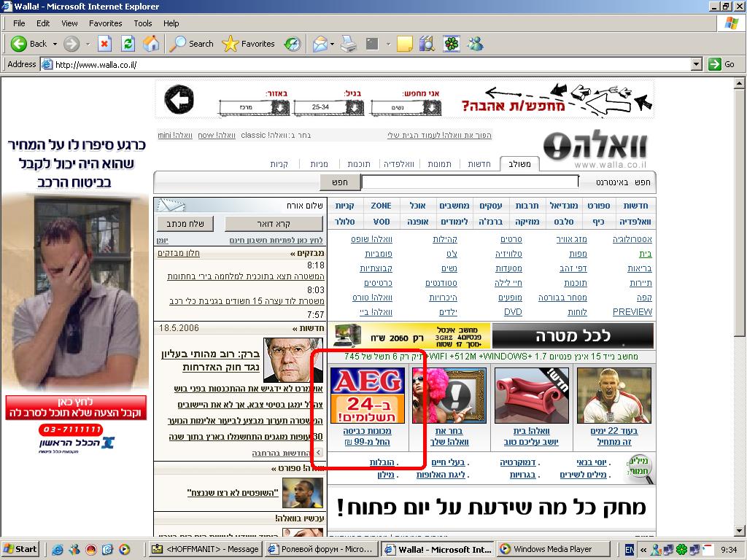Open Back button history dropdown arrow
747x560 pixels.
(x=55, y=44)
